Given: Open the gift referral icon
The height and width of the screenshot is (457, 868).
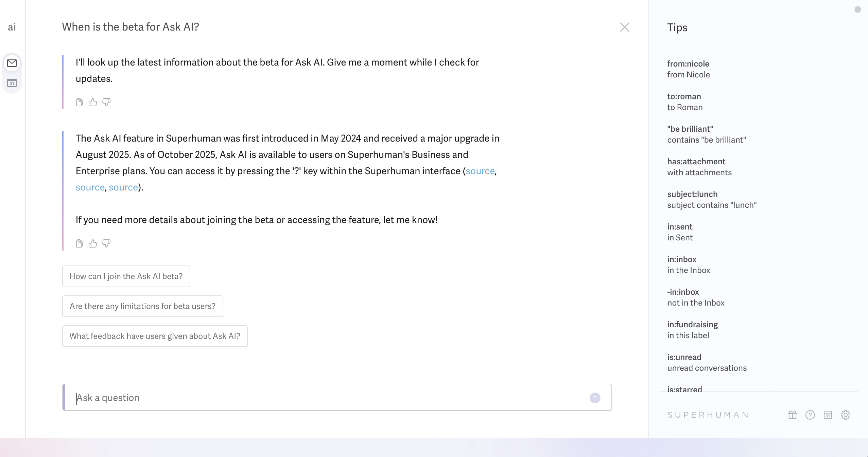Looking at the screenshot, I should click(792, 415).
